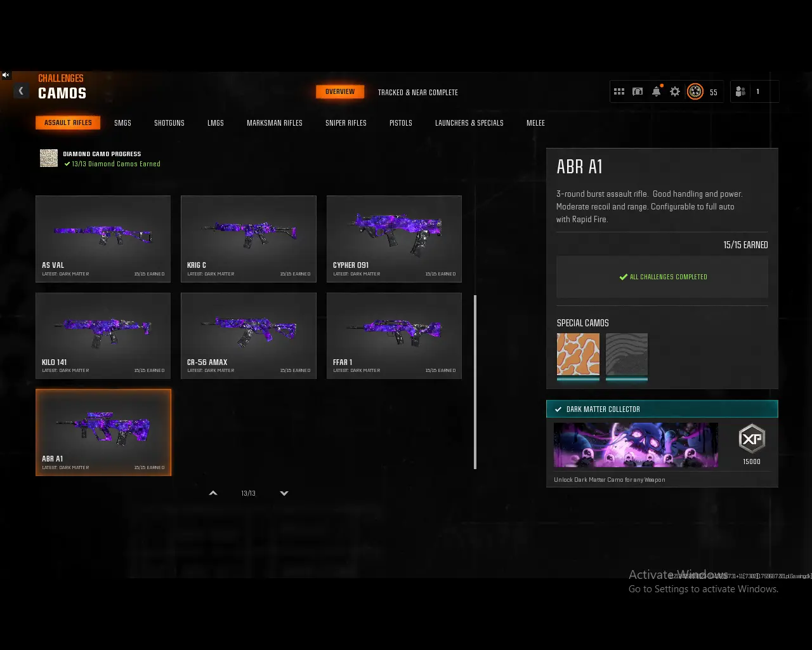The image size is (812, 650).
Task: Open the Melee category tab
Action: (x=535, y=123)
